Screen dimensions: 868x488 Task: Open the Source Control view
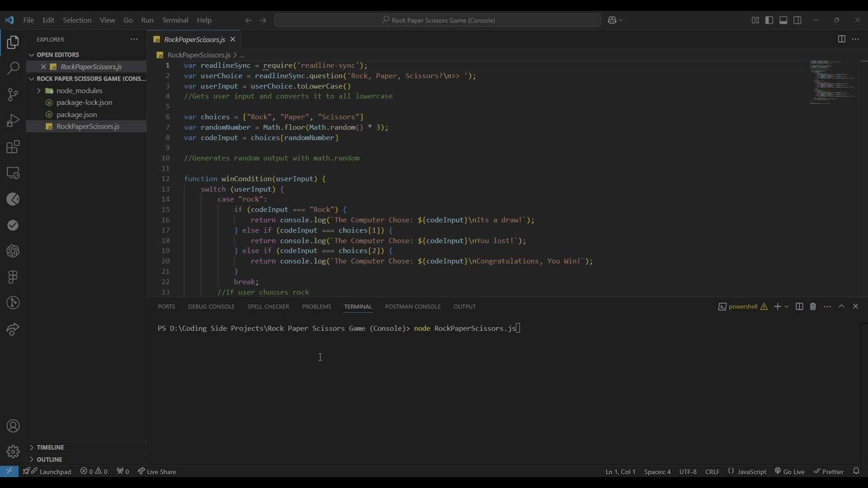tap(13, 94)
